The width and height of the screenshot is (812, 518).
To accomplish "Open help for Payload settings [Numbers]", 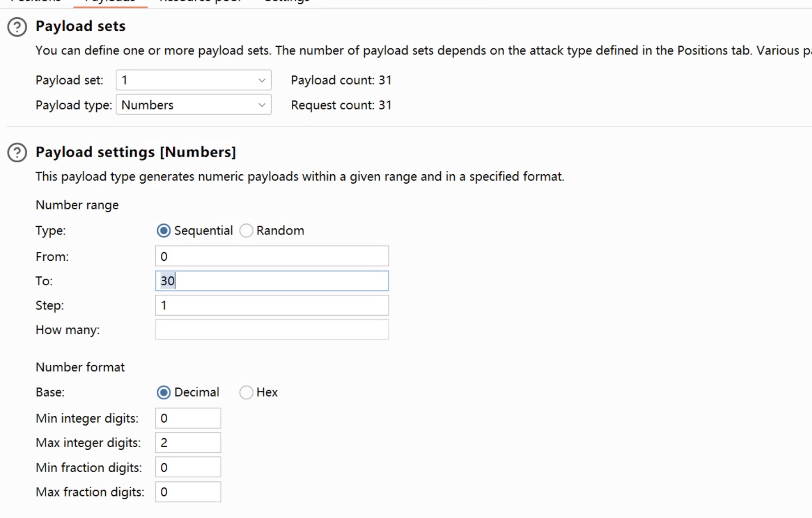I will point(17,152).
